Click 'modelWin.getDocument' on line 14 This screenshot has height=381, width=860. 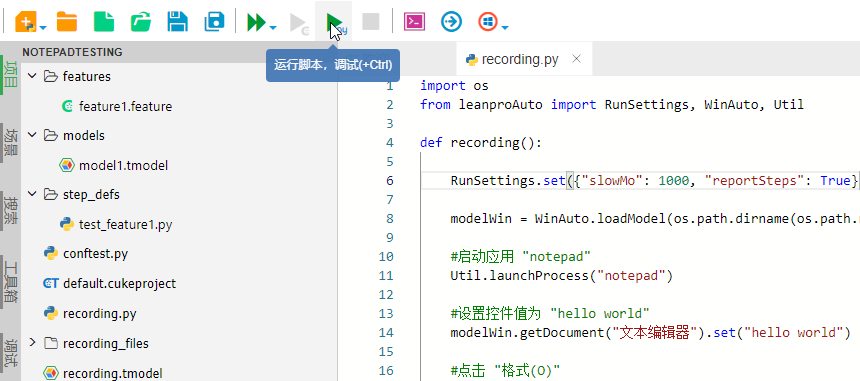pos(527,333)
